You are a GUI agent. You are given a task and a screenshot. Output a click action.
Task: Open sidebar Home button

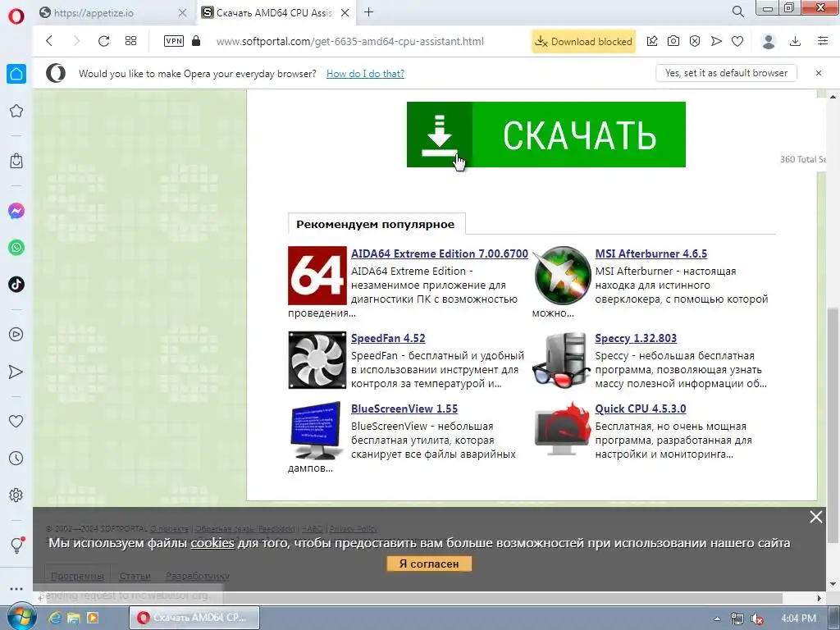point(16,74)
